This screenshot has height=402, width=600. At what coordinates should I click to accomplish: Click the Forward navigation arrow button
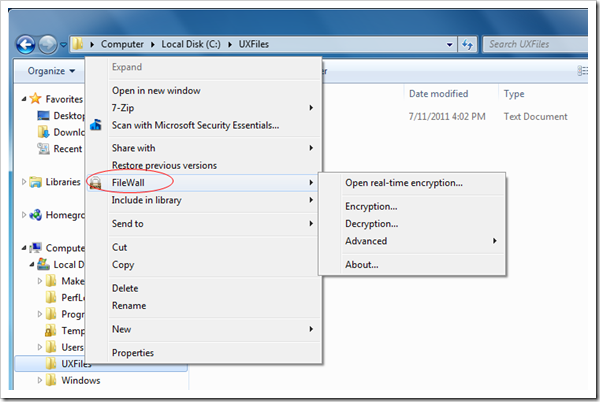pos(48,44)
